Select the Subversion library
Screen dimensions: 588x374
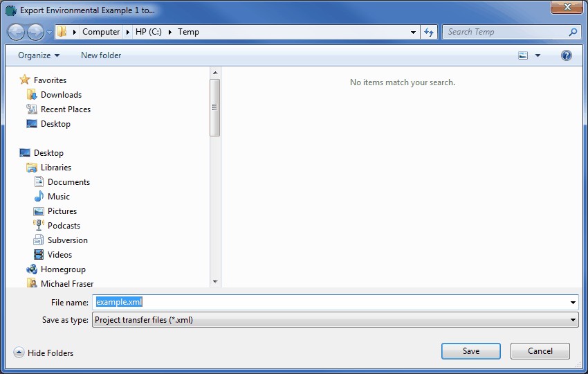pyautogui.click(x=67, y=240)
